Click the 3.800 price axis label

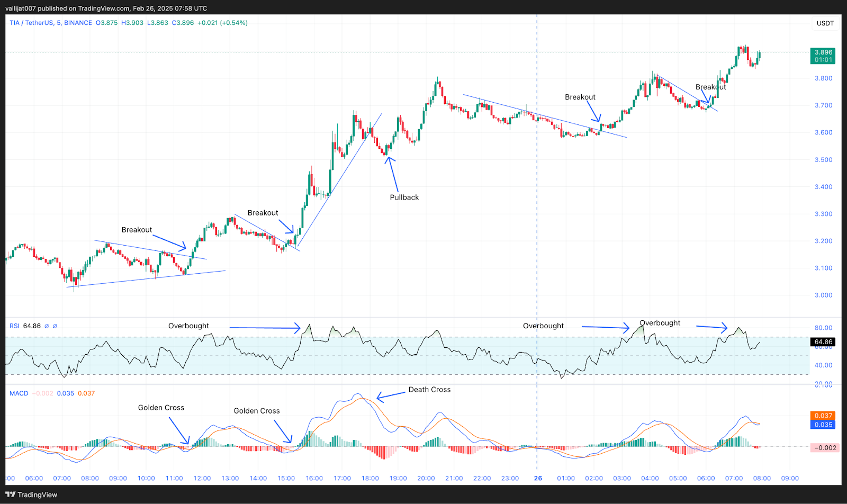click(823, 78)
